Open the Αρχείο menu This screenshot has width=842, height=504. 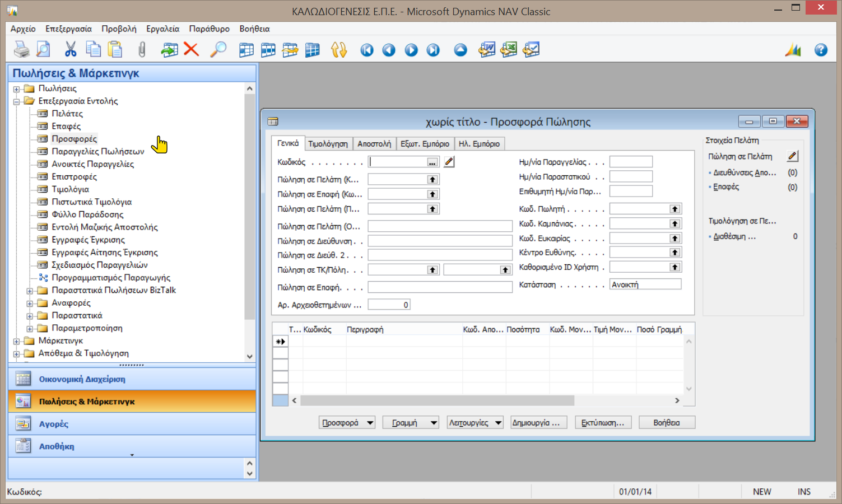click(23, 29)
